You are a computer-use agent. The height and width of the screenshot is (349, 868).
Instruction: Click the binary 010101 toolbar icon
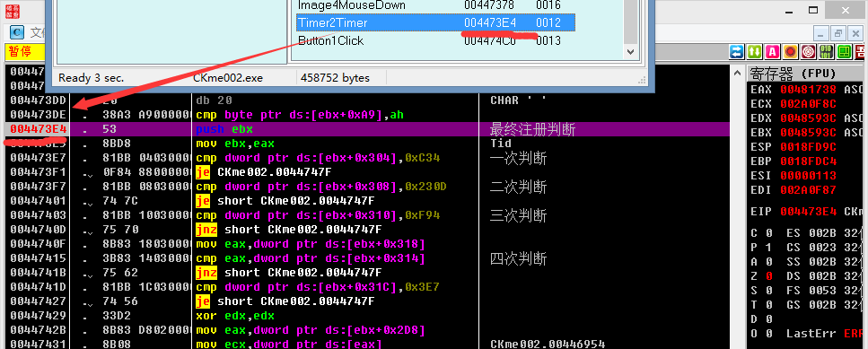pos(826,52)
